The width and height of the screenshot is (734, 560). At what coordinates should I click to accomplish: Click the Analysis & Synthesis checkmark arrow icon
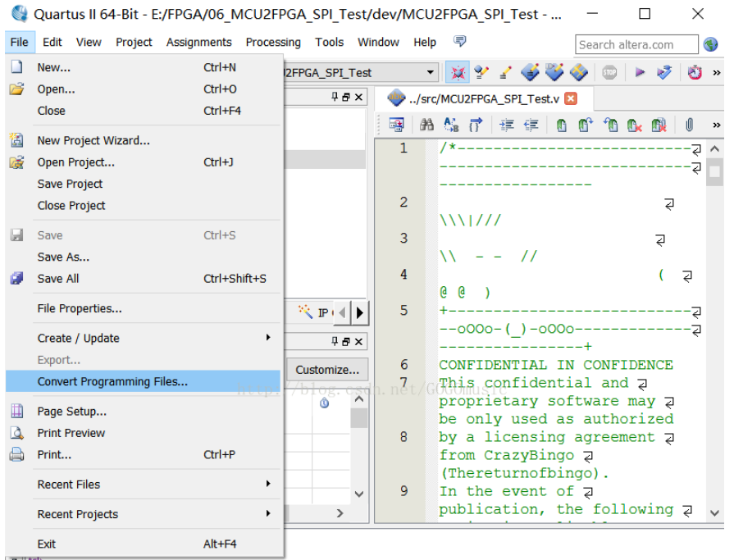664,72
